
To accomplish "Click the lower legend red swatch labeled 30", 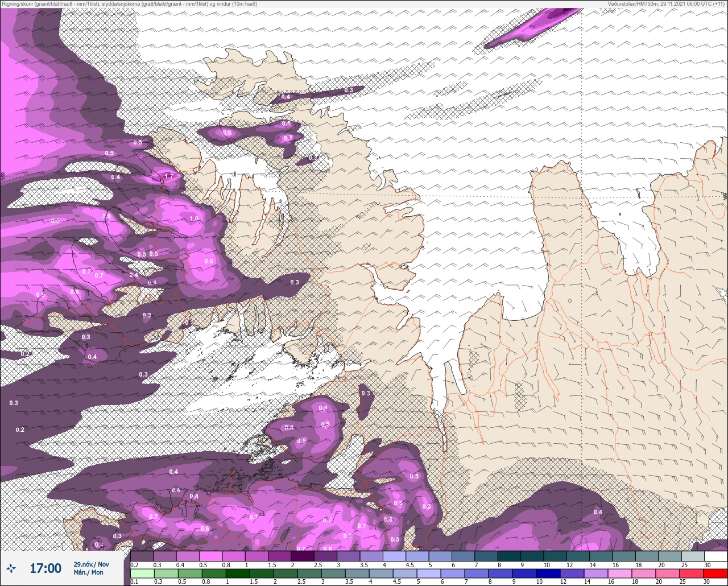I will coord(715,573).
